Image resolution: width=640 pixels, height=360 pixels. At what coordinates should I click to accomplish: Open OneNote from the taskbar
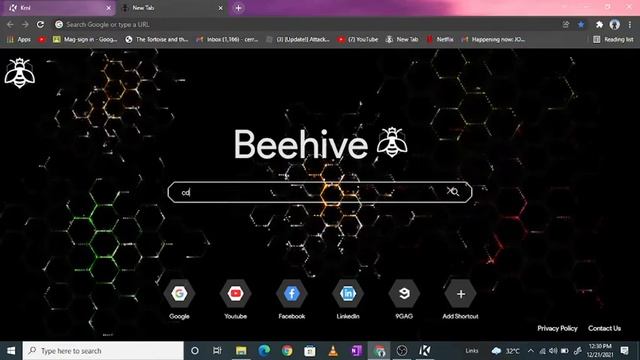(356, 351)
